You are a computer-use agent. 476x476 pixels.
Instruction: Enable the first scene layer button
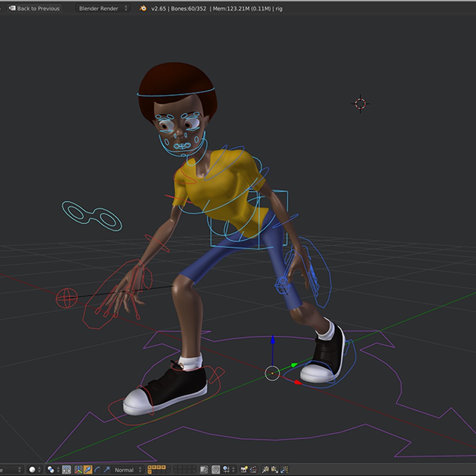tap(149, 467)
